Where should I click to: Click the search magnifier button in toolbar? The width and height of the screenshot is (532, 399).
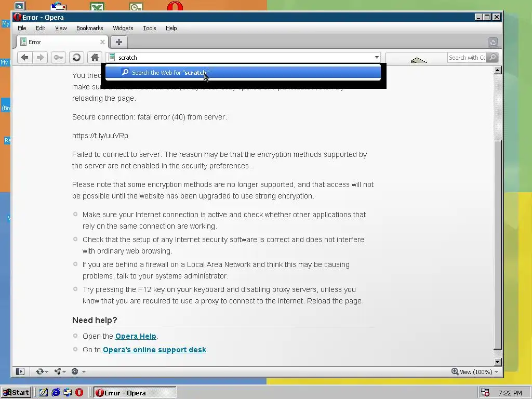(x=493, y=57)
